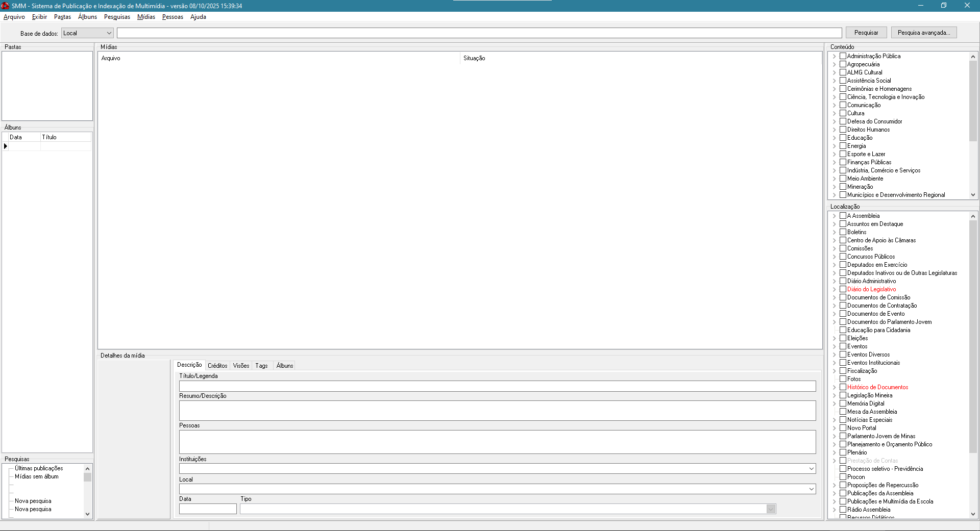
Task: Select Últimas publicações in Pesquisas list
Action: [39, 468]
